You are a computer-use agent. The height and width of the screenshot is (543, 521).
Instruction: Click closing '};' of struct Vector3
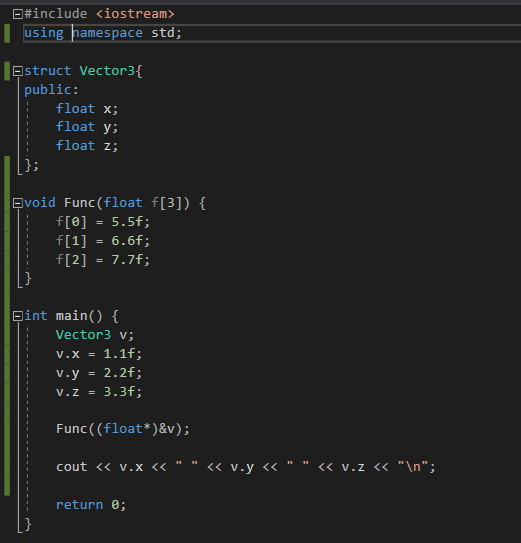32,165
